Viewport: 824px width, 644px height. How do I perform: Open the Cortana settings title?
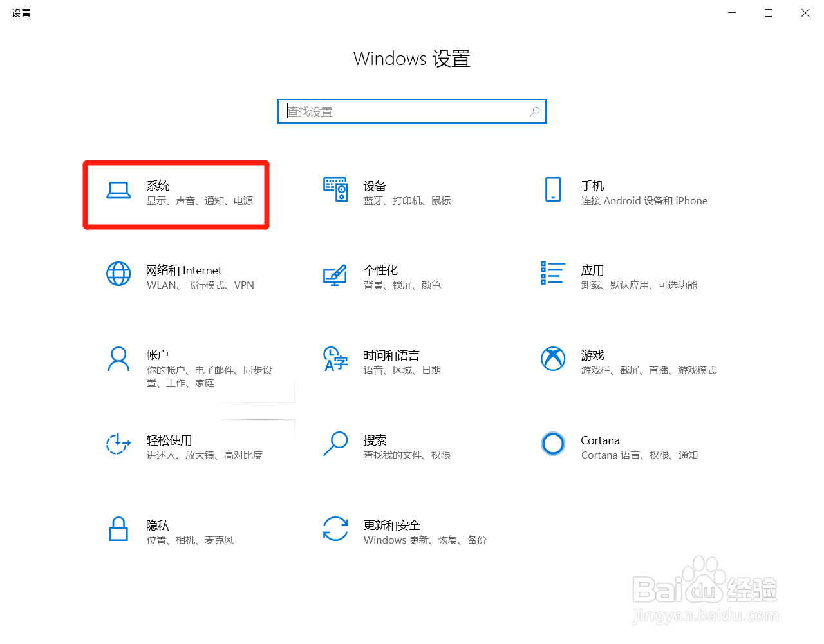pyautogui.click(x=600, y=440)
